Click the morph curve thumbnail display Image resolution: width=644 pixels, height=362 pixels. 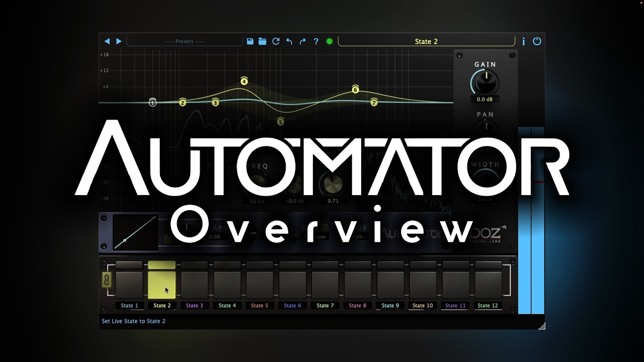135,232
